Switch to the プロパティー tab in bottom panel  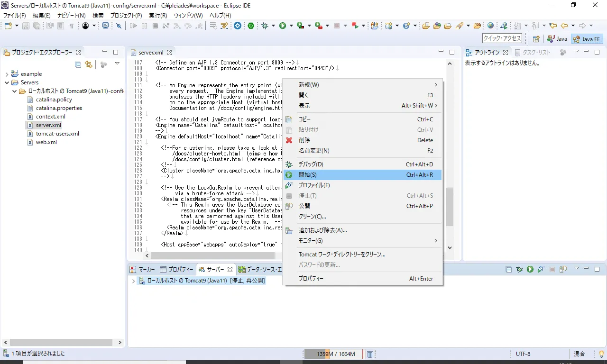[176, 270]
